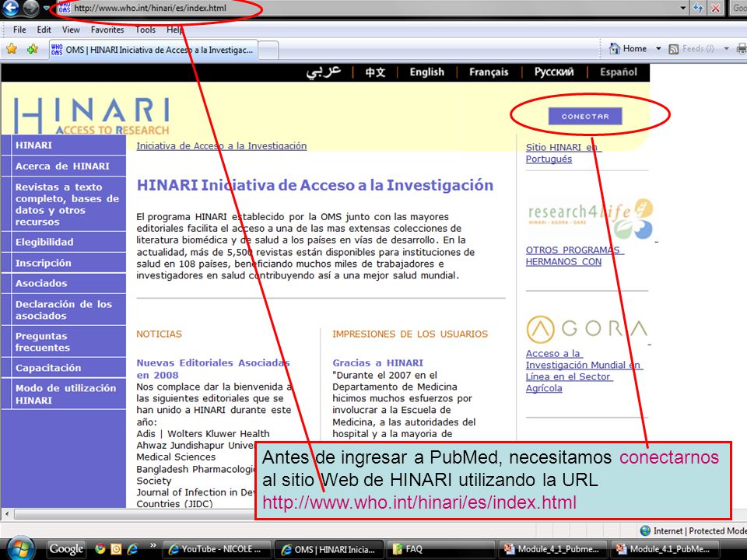Open the Favorites menu
747x560 pixels.
[107, 30]
